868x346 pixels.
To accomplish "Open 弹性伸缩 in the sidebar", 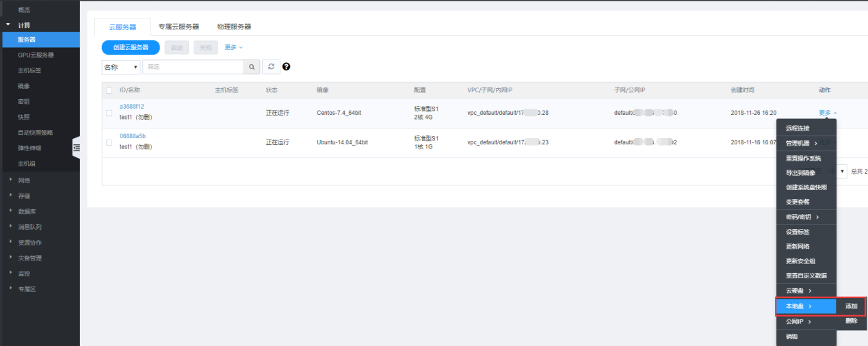I will [x=29, y=148].
